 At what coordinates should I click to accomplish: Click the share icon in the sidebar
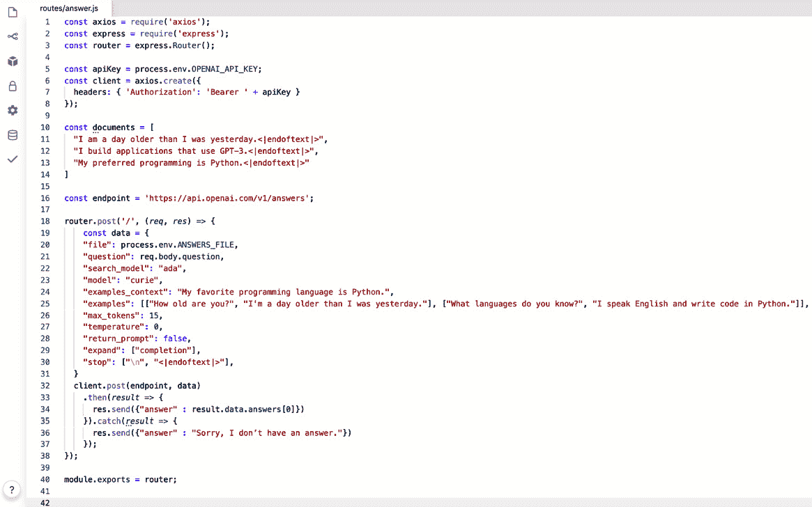point(10,36)
